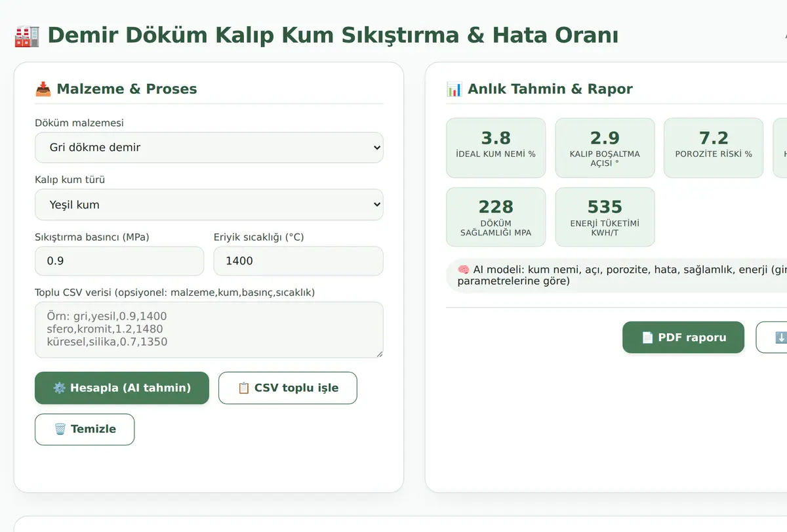
Task: Click the AI modeli description text
Action: pyautogui.click(x=622, y=276)
